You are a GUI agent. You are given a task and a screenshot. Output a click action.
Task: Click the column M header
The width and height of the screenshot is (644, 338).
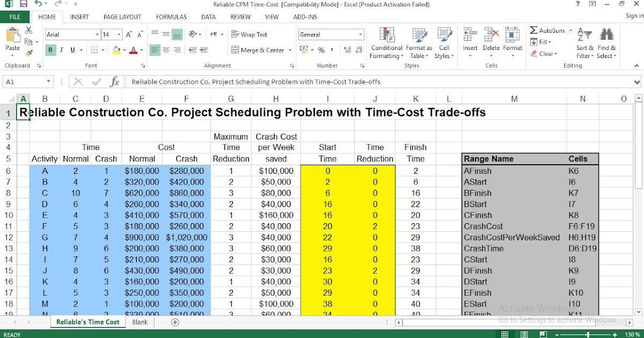point(514,99)
